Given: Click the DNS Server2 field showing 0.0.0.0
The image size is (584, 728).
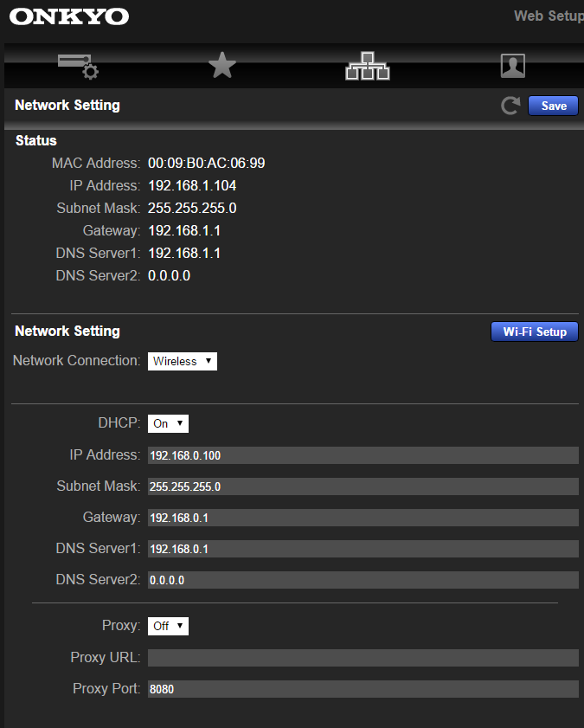Looking at the screenshot, I should [363, 580].
